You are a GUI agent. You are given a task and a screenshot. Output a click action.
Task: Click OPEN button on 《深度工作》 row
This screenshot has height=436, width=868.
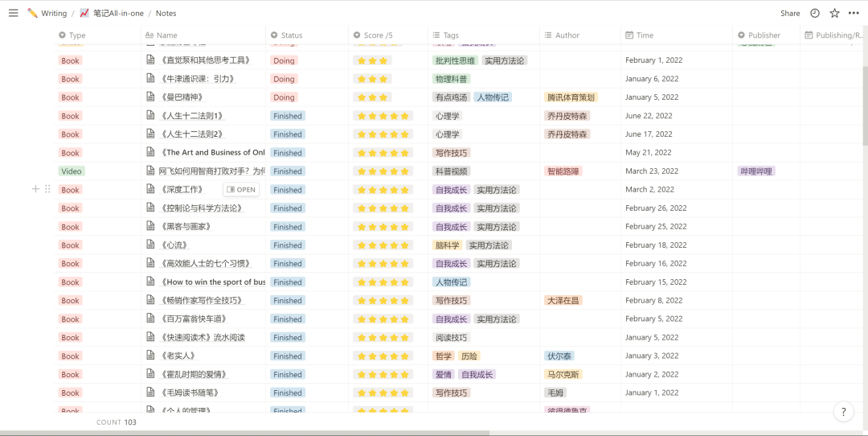[x=241, y=190]
